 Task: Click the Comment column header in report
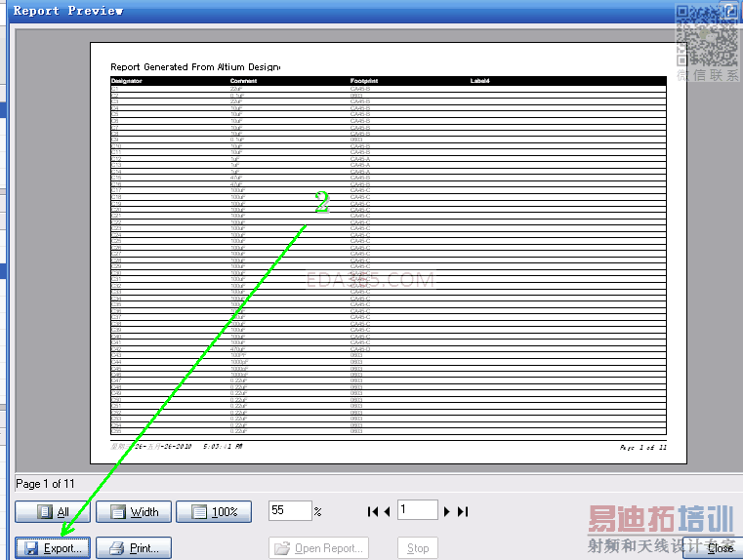(243, 81)
